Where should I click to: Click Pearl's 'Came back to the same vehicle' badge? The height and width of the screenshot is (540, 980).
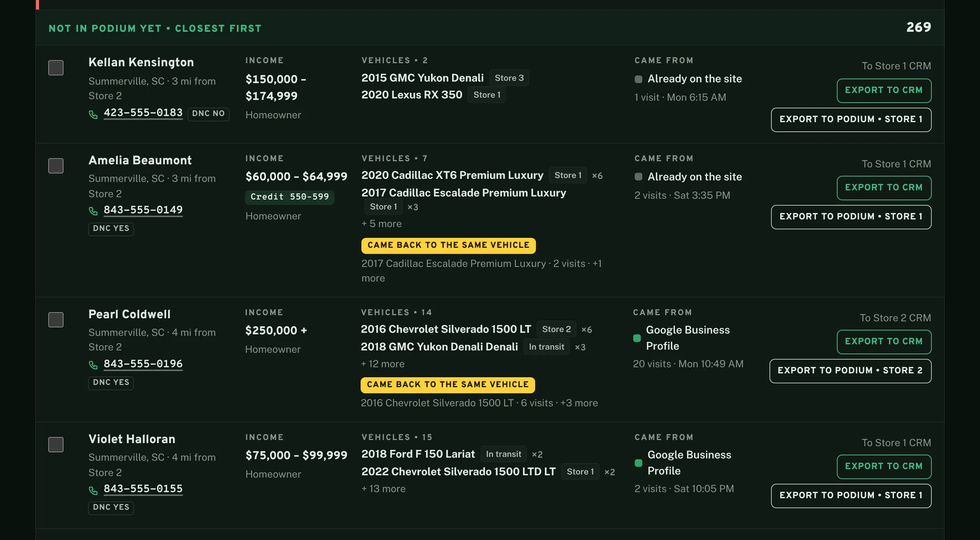(x=448, y=385)
